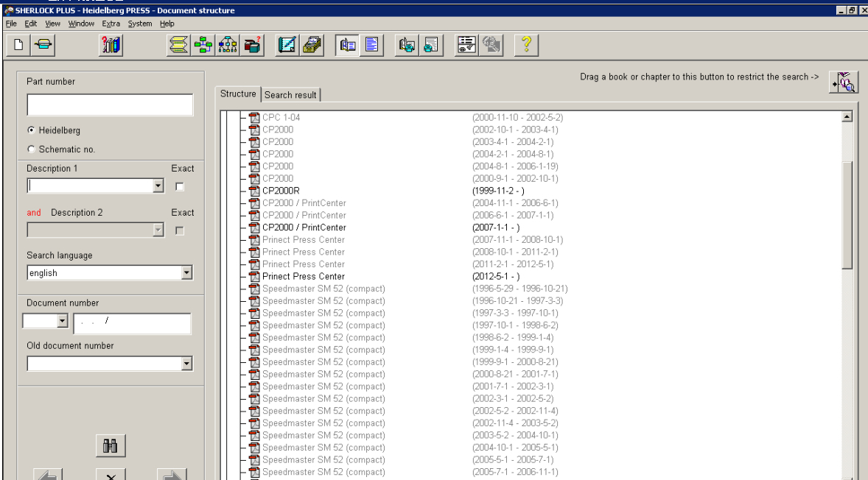Click the vertical scrollbar thumb in tree
The height and width of the screenshot is (480, 868).
click(x=847, y=215)
